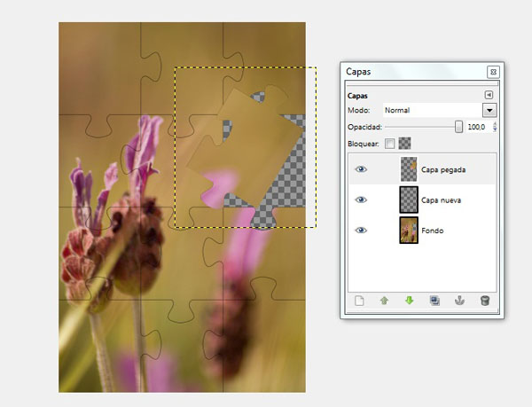Lower the layer with the green down arrow
Screen dimensions: 532x407
click(409, 301)
